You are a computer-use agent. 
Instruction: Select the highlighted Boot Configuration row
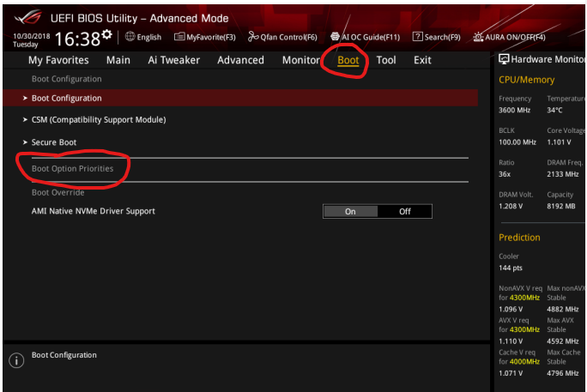coord(240,98)
